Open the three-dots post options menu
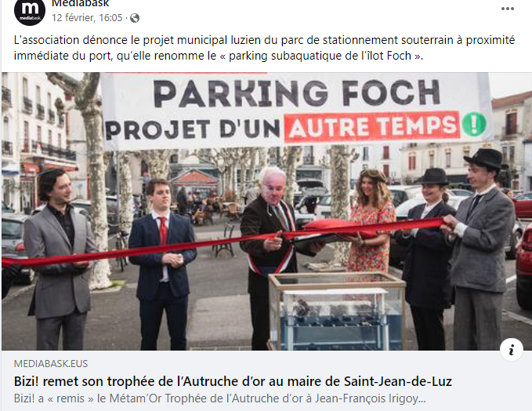 coord(507,9)
